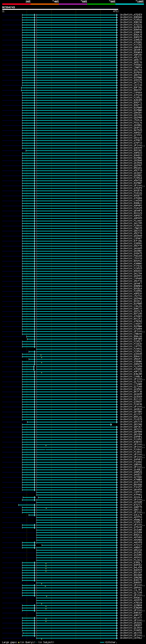Open hit UniRef100_B9R9A9
The image size is (146, 644).
(x=131, y=17)
